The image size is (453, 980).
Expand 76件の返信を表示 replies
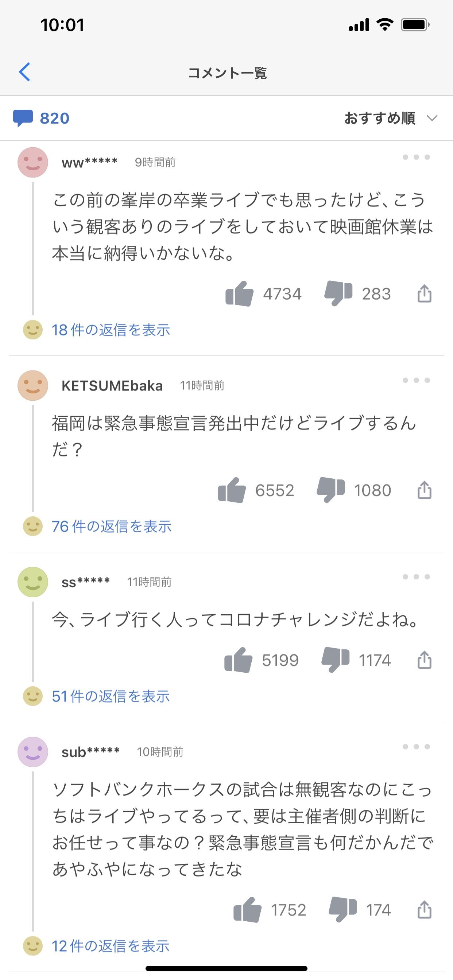[x=112, y=526]
